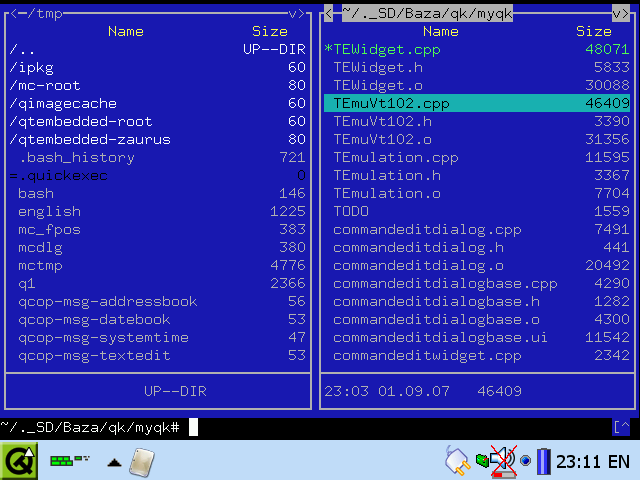Screen dimensions: 640x480
Task: Select the mc_fpos file
Action: (158, 229)
